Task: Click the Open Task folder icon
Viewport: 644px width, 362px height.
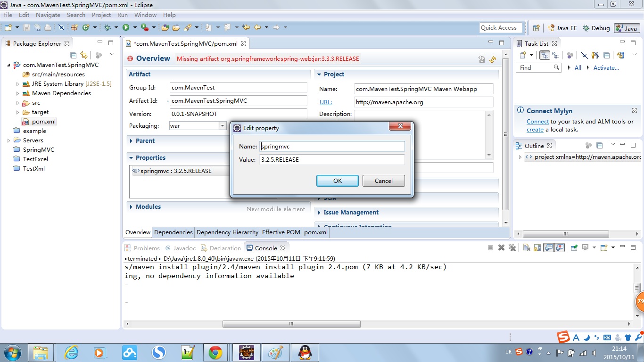Action: (176, 28)
